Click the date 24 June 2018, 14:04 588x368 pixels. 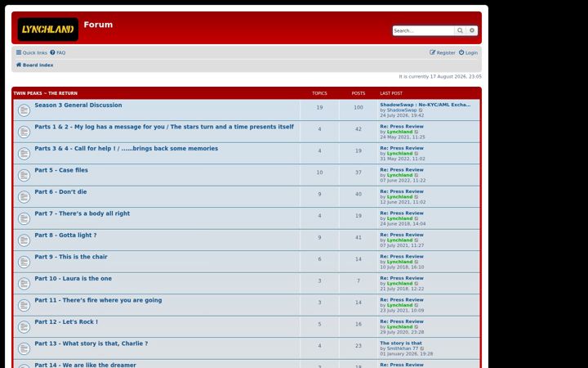403,224
